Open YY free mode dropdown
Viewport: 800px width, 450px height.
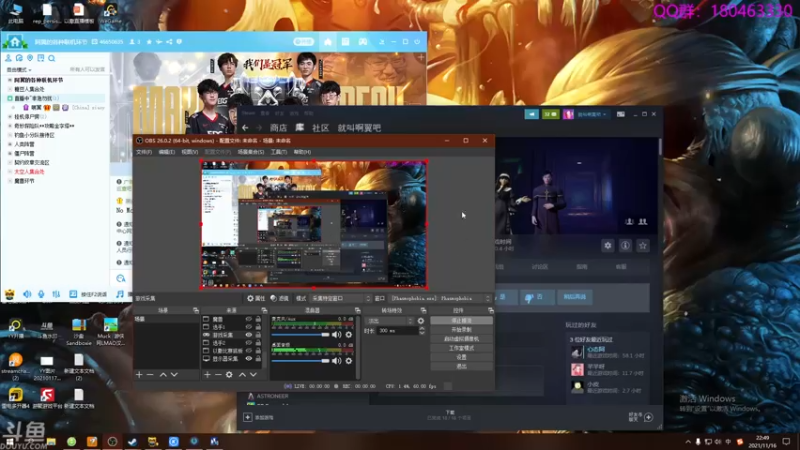(19, 70)
